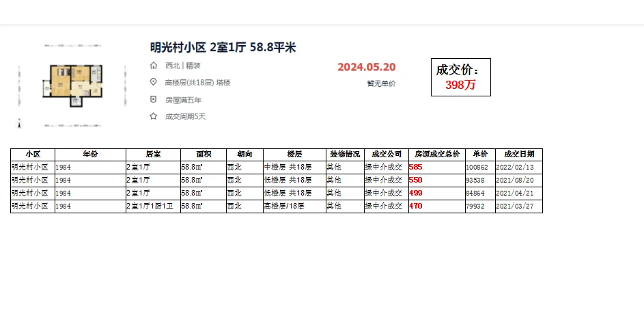
Task: Click the text 房屋满五年
Action: click(183, 100)
